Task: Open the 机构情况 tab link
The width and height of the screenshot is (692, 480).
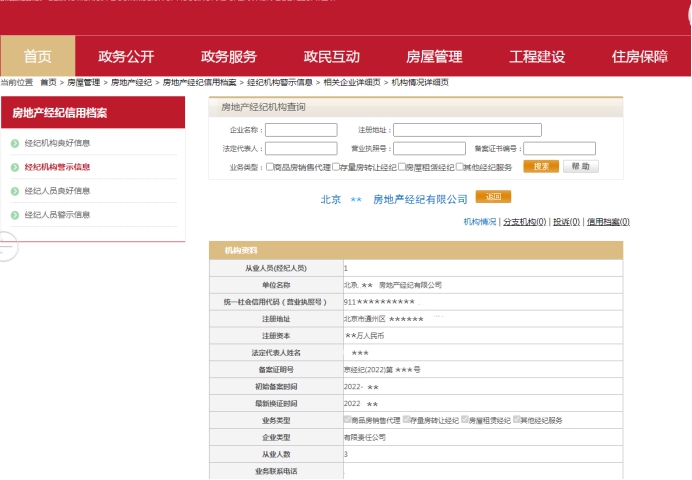Action: coord(480,222)
